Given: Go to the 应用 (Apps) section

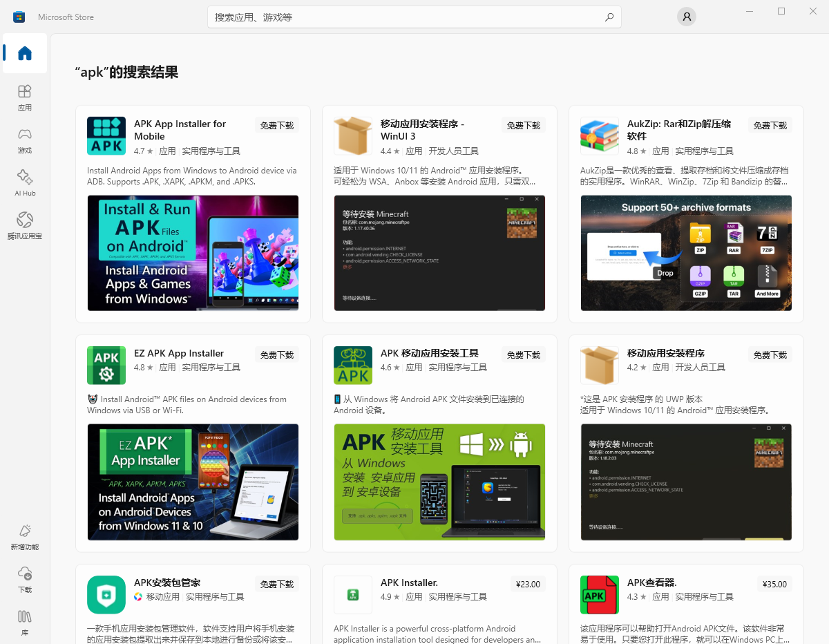Looking at the screenshot, I should pos(25,97).
